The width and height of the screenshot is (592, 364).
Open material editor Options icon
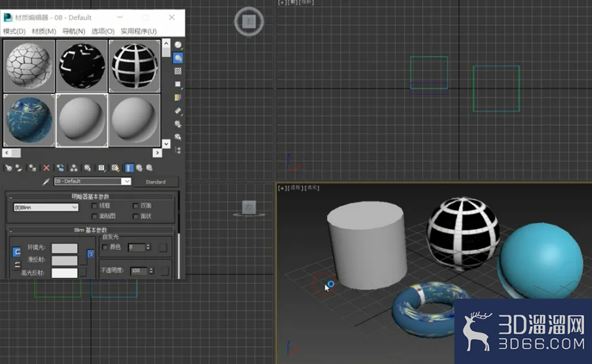[178, 124]
